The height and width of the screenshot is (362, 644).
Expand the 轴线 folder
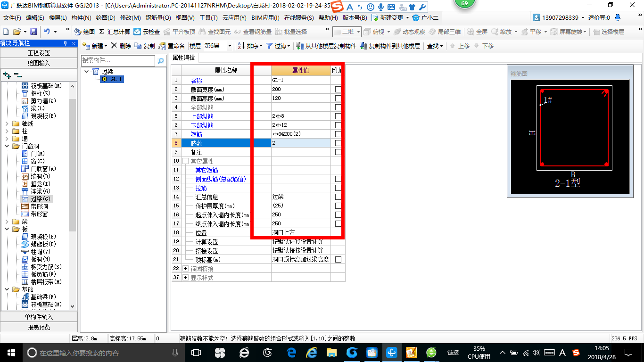pyautogui.click(x=7, y=123)
